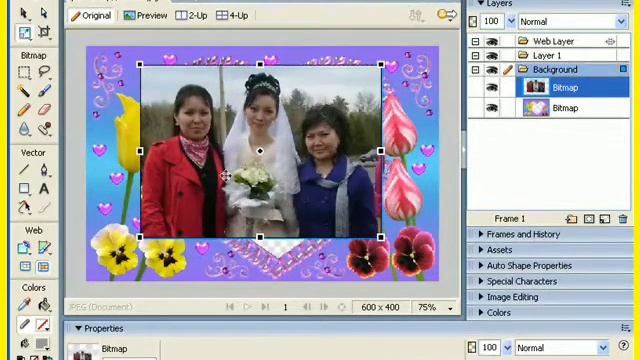Image resolution: width=640 pixels, height=360 pixels.
Task: Open Layers opacity dropdown arrow
Action: point(511,22)
